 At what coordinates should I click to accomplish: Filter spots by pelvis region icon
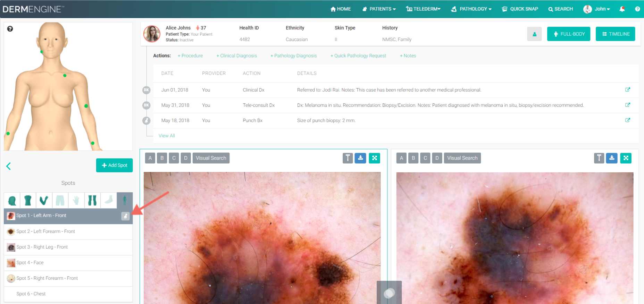pyautogui.click(x=60, y=200)
